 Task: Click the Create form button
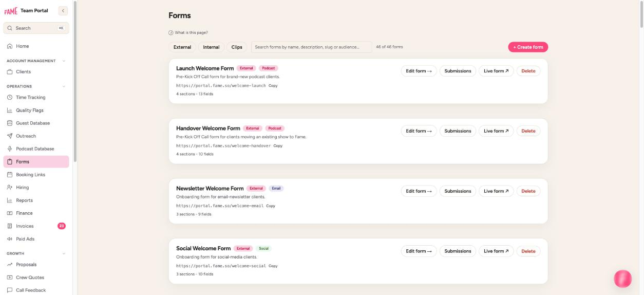click(x=528, y=47)
